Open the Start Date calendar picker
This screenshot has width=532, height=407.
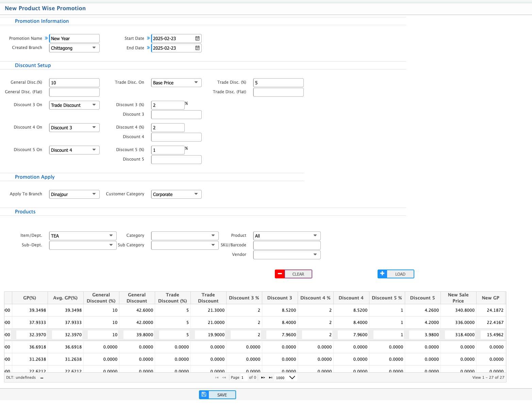click(197, 38)
